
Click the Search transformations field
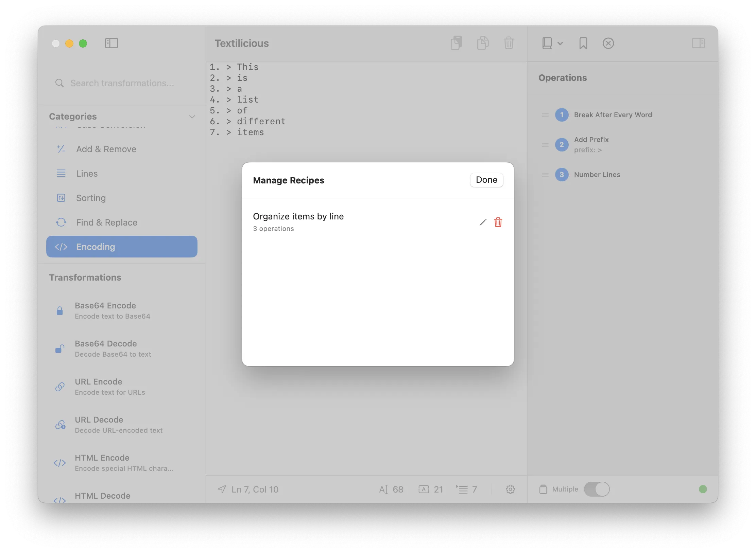(122, 83)
